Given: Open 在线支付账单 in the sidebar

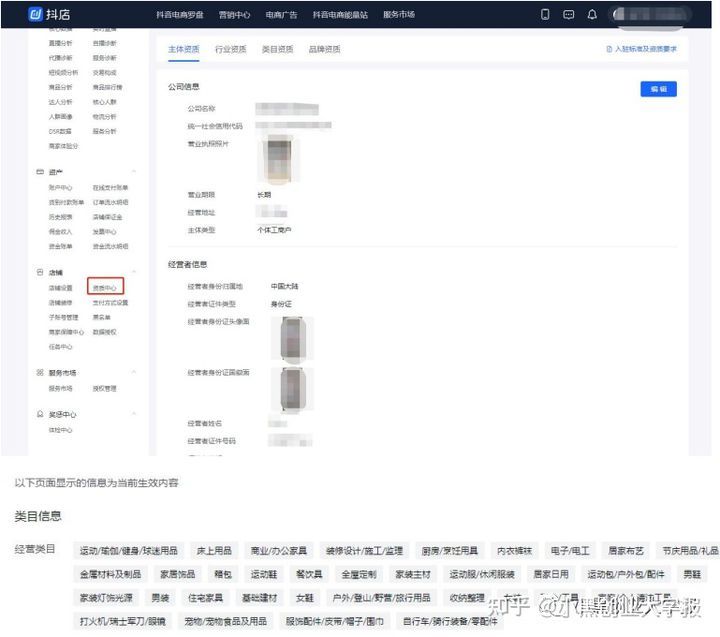Looking at the screenshot, I should click(x=110, y=188).
